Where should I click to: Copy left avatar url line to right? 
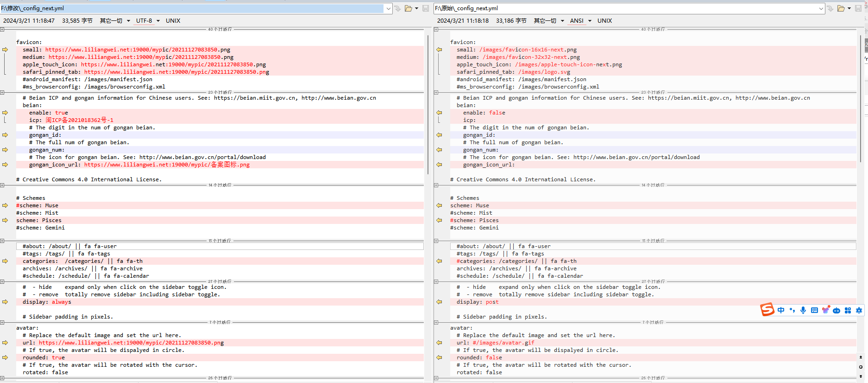[5, 343]
